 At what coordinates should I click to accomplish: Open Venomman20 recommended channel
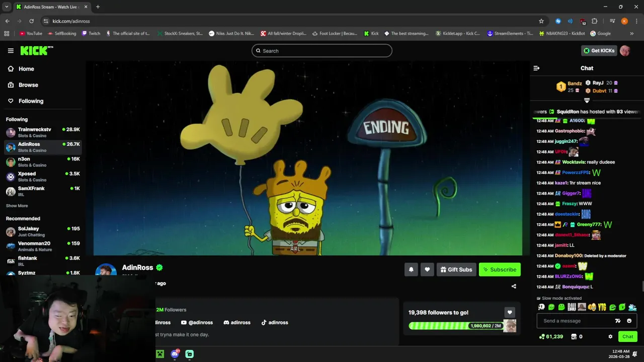click(43, 246)
